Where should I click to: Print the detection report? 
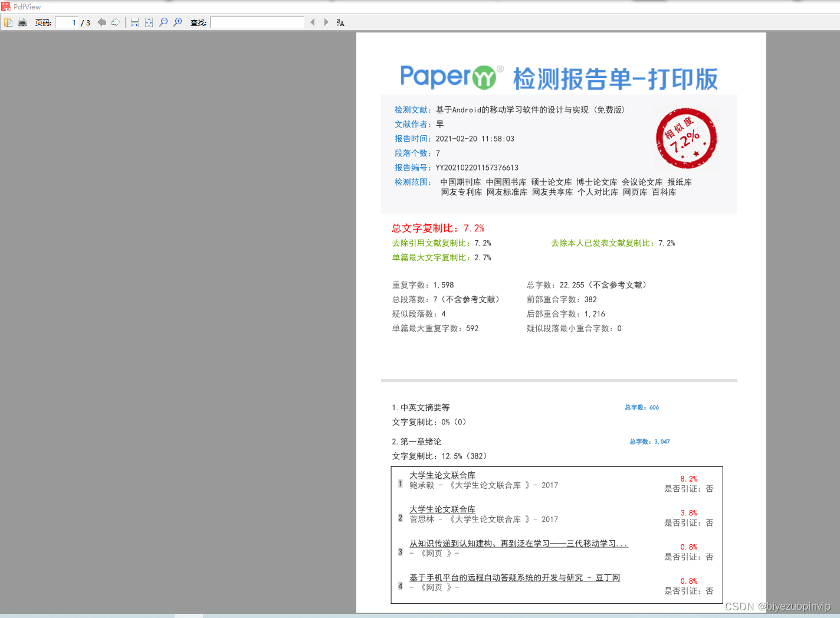point(22,22)
